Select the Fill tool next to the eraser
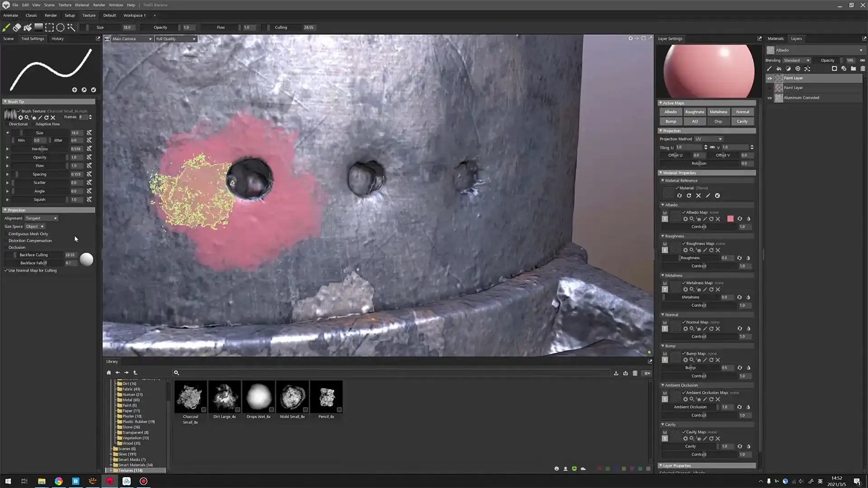 [x=28, y=27]
